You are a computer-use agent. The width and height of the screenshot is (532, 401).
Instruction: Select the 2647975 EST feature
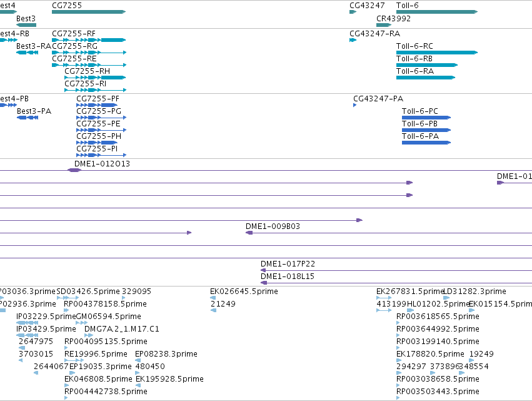point(22,348)
